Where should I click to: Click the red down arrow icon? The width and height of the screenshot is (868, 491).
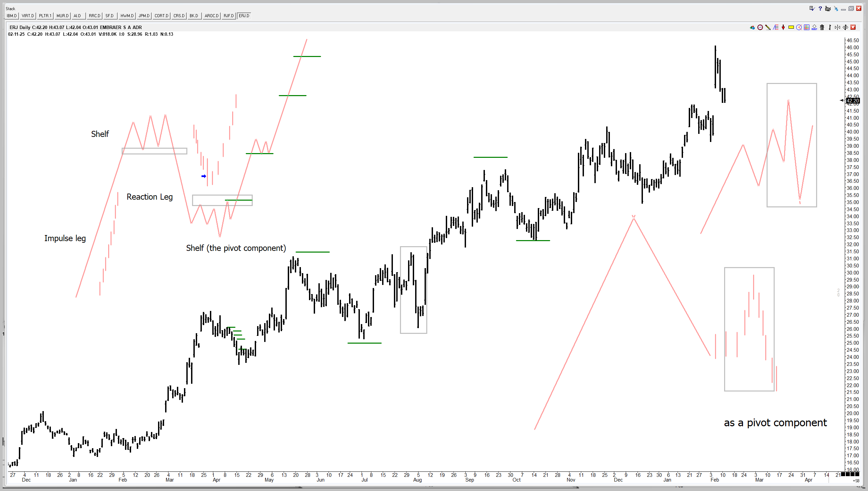783,27
